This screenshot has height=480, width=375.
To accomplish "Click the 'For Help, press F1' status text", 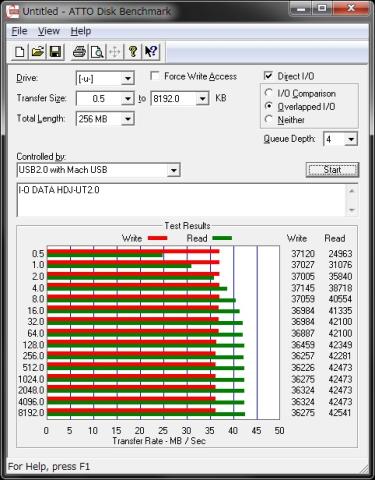I will point(49,466).
